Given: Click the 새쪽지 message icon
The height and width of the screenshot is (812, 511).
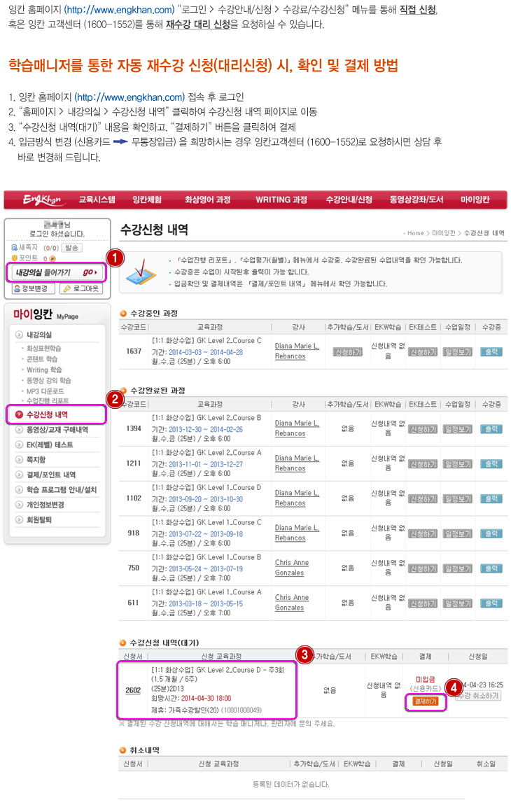Looking at the screenshot, I should [x=14, y=248].
